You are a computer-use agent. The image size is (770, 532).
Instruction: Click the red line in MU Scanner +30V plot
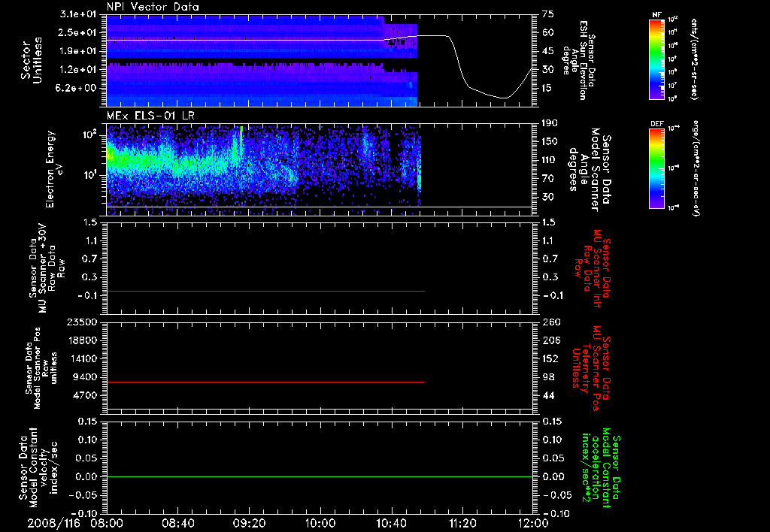(265, 292)
